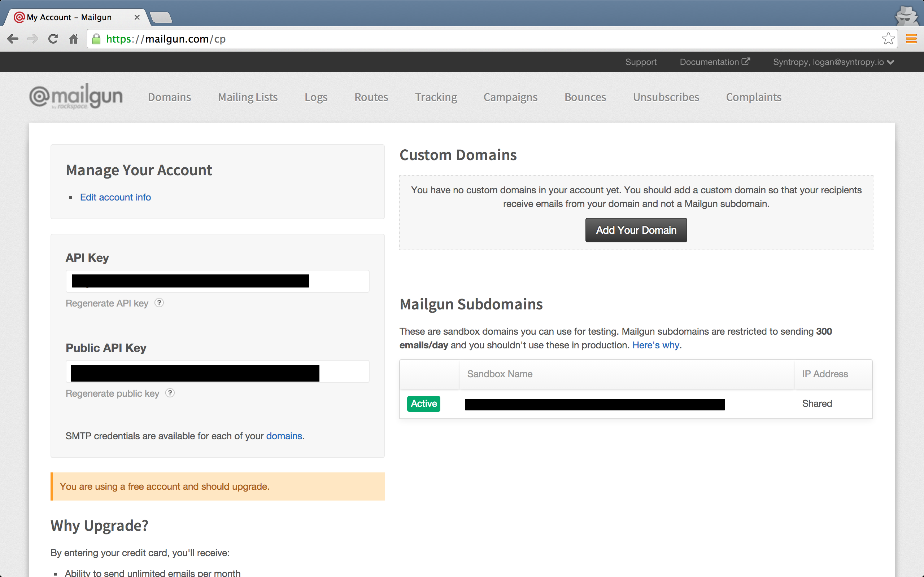Open the Domains menu item

click(x=170, y=97)
